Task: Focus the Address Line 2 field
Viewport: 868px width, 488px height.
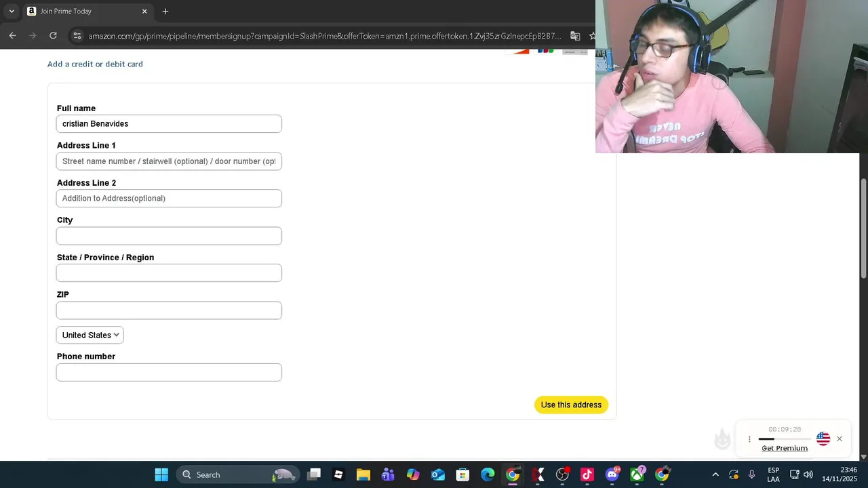Action: tap(169, 199)
